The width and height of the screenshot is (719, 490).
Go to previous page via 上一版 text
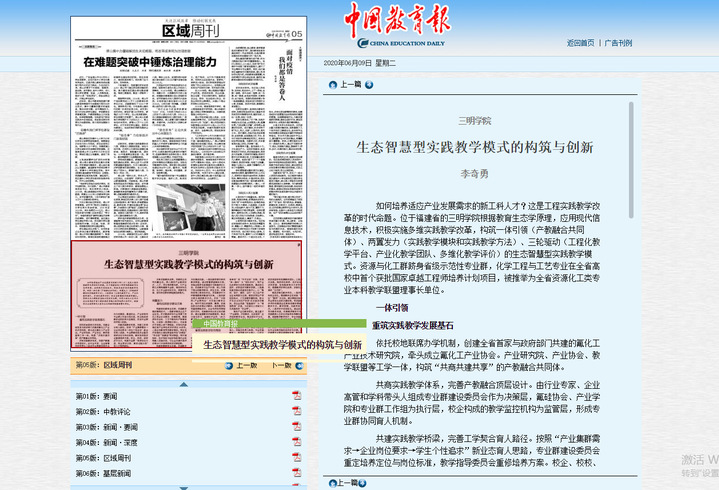tap(247, 366)
